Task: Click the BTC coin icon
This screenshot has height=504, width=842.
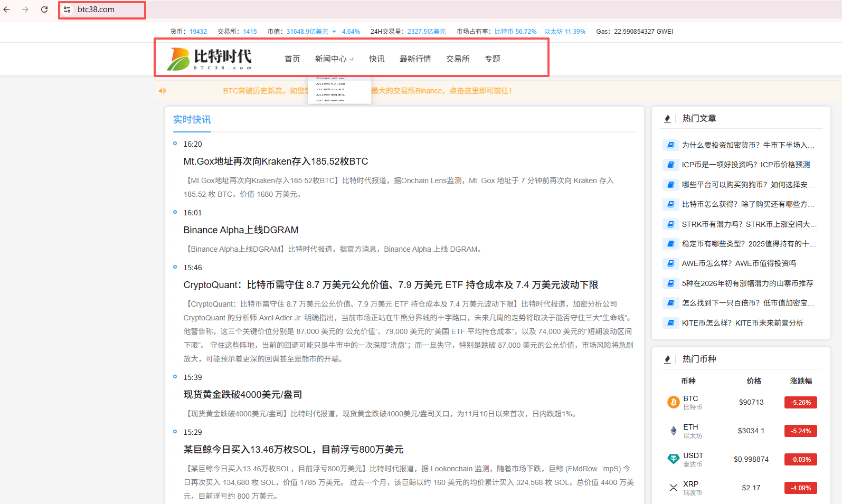Action: point(673,402)
